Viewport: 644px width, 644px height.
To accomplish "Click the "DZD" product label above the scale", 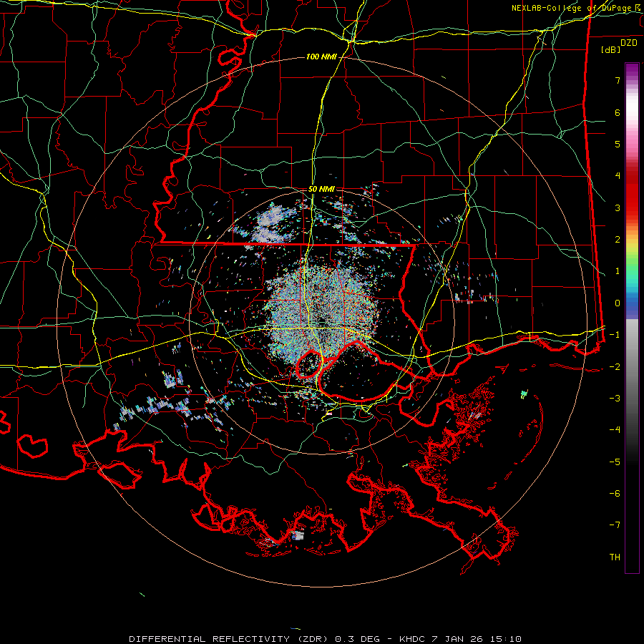I will [x=628, y=43].
